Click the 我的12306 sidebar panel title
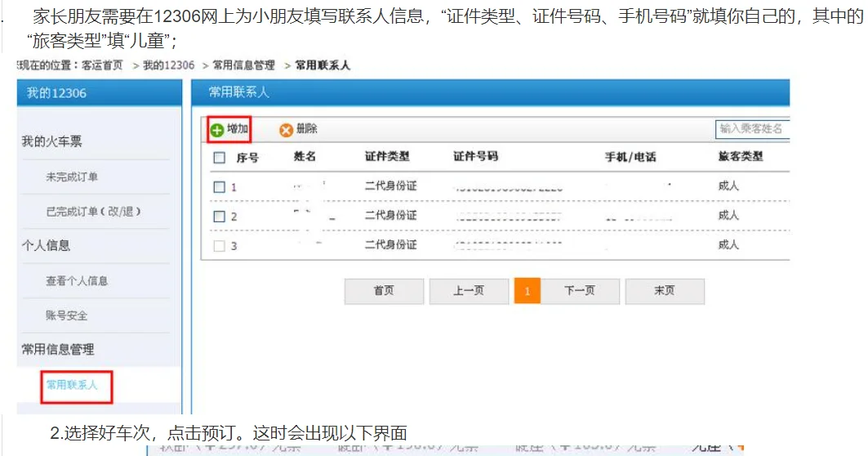 [x=56, y=93]
